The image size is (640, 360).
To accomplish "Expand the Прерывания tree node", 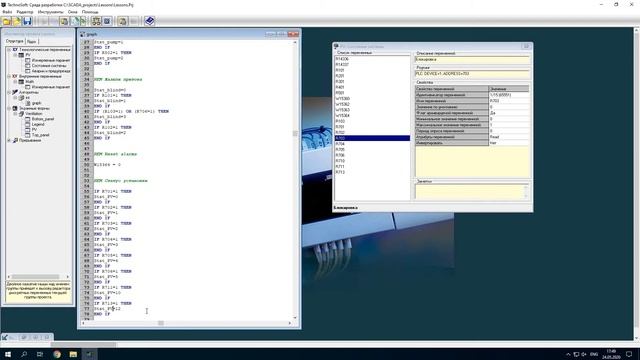I will [9, 140].
